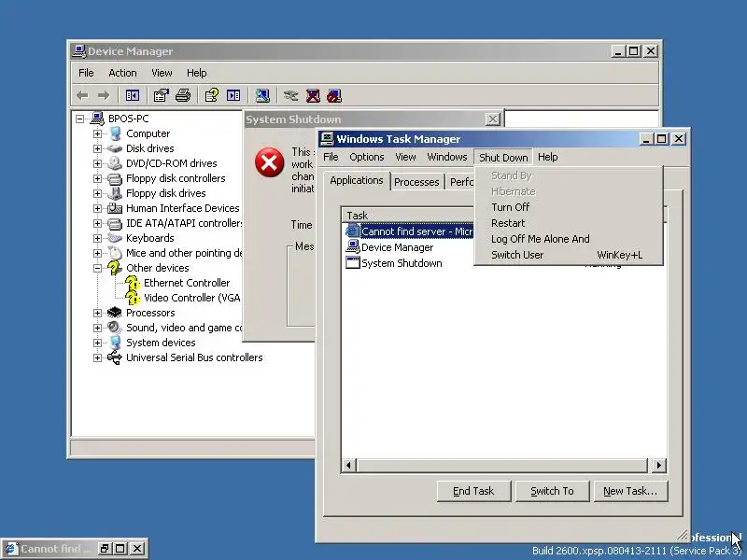Expand the Computer node
747x560 pixels.
point(98,133)
